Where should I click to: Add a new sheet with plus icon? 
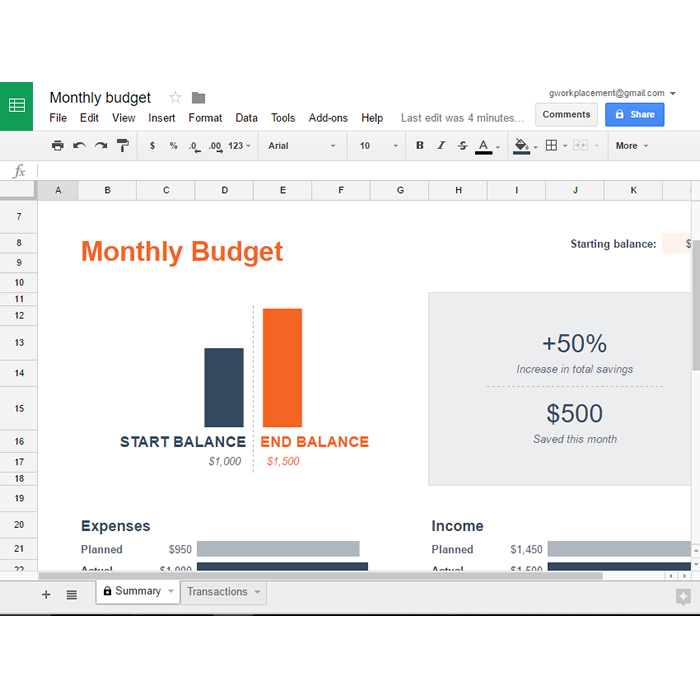[46, 595]
